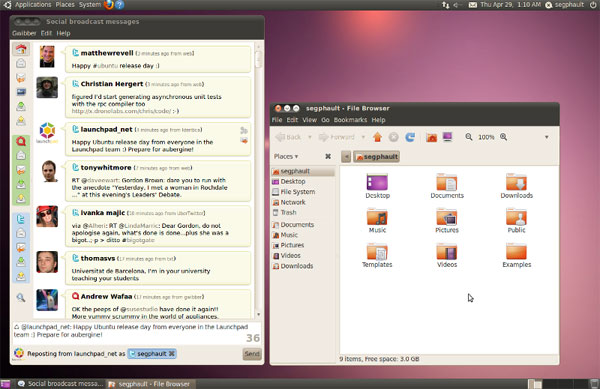Image resolution: width=600 pixels, height=389 pixels.
Task: Click the power button in top panel
Action: pyautogui.click(x=593, y=5)
